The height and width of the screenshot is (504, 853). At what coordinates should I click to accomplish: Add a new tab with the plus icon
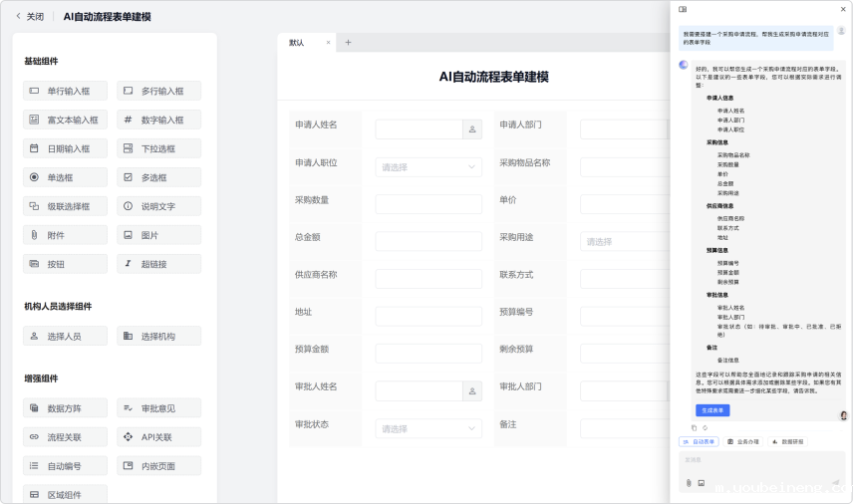(x=348, y=43)
